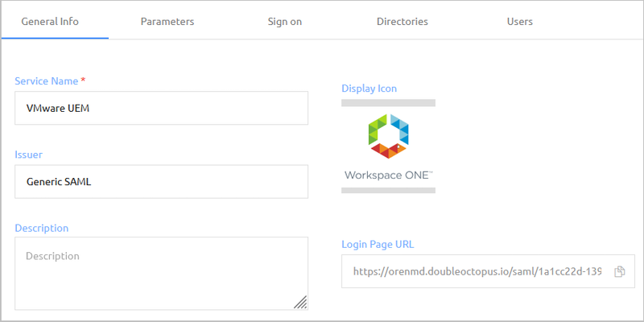The image size is (644, 322).
Task: Click the gray bar above the display icon
Action: point(388,103)
